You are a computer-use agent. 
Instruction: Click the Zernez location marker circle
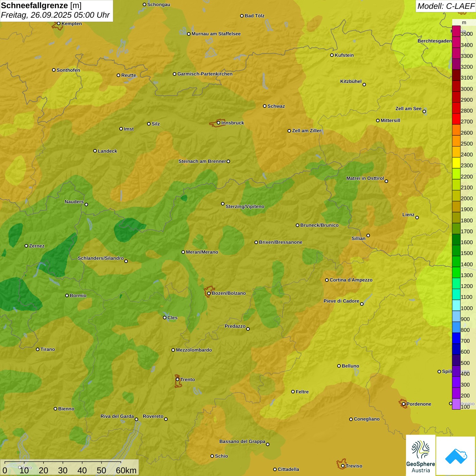pos(27,246)
